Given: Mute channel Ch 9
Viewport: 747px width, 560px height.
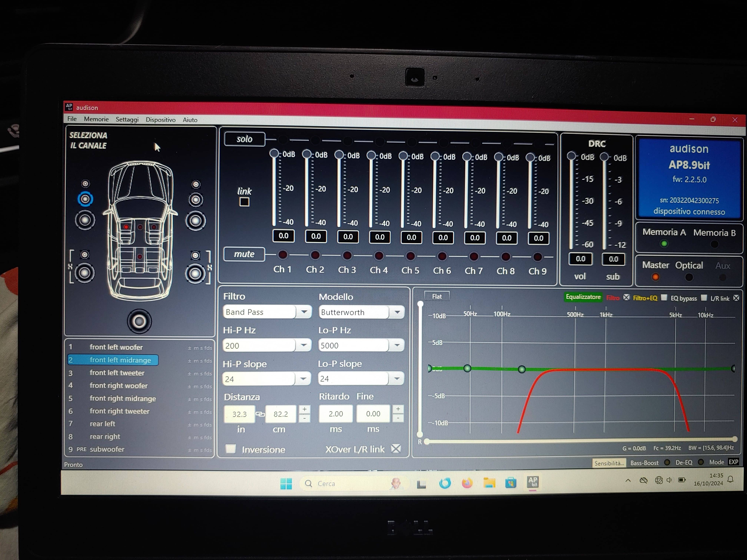Looking at the screenshot, I should click(537, 257).
